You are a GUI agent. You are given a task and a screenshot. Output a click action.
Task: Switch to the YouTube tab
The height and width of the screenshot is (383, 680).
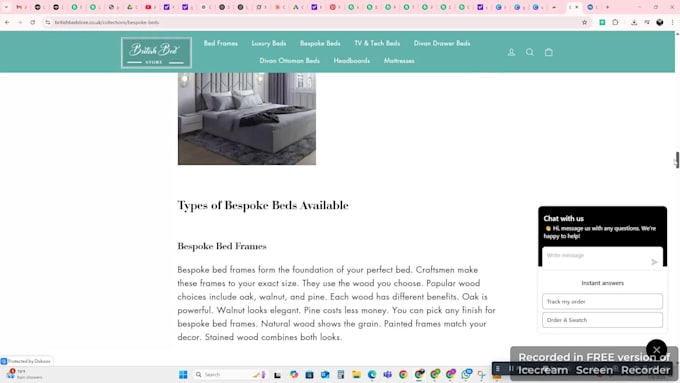148,7
